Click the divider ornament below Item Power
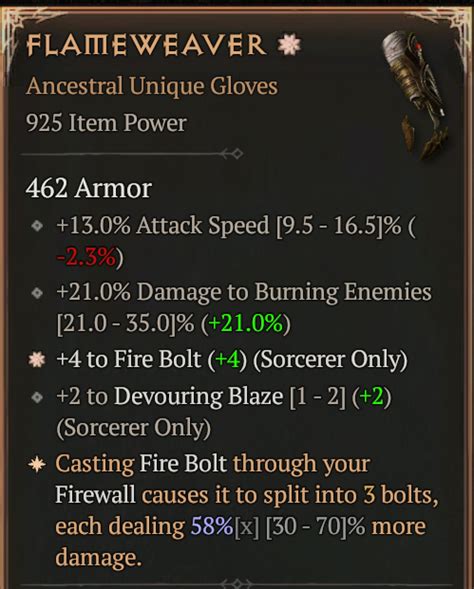Viewport: 474px width, 589px height. [231, 154]
